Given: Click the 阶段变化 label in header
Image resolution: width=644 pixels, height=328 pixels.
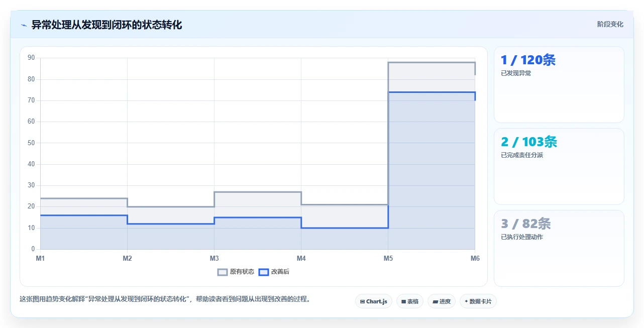Looking at the screenshot, I should coord(610,24).
